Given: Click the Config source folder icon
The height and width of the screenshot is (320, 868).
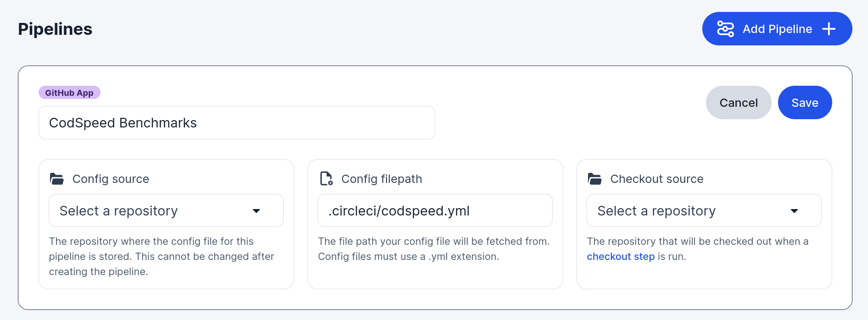Looking at the screenshot, I should click(x=56, y=179).
